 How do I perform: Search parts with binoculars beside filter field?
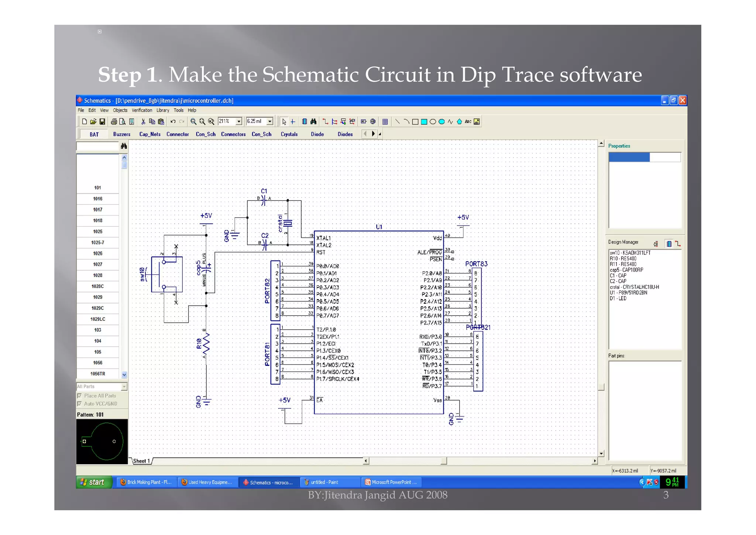pos(124,146)
